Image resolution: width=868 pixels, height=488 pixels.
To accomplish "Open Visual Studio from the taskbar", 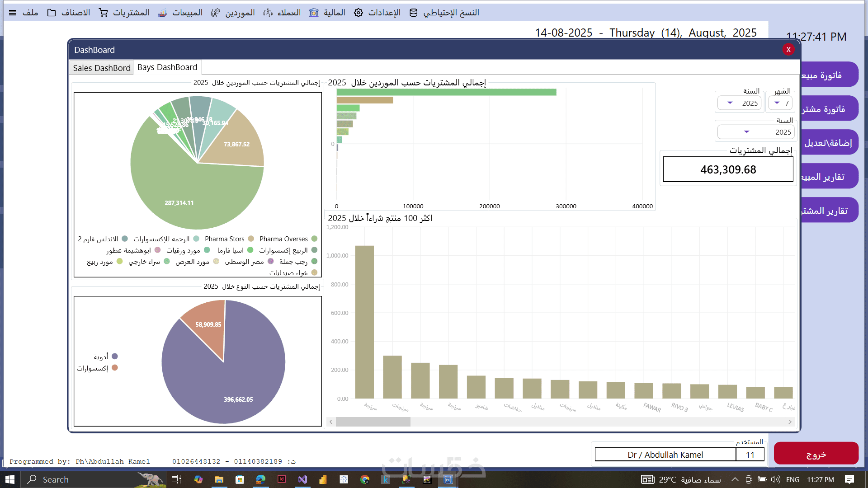I will (302, 479).
